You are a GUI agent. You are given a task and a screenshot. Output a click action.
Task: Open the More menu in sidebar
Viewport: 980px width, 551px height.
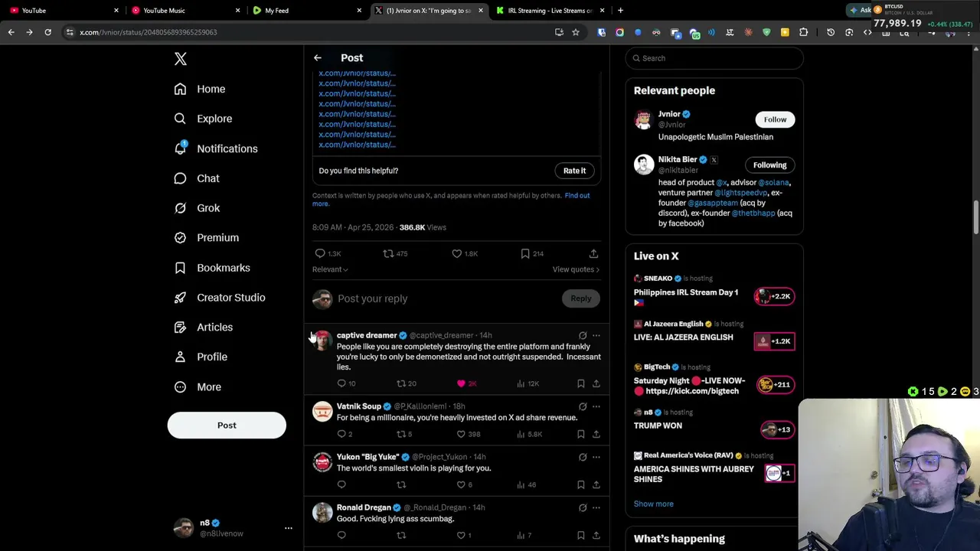[x=198, y=387]
